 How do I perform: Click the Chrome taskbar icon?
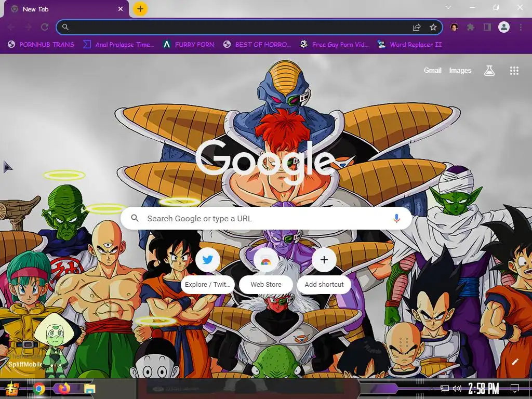pos(39,389)
